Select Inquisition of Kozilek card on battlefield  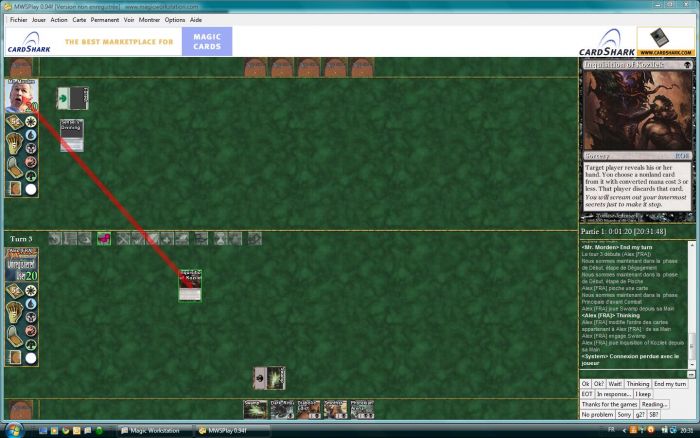point(190,285)
